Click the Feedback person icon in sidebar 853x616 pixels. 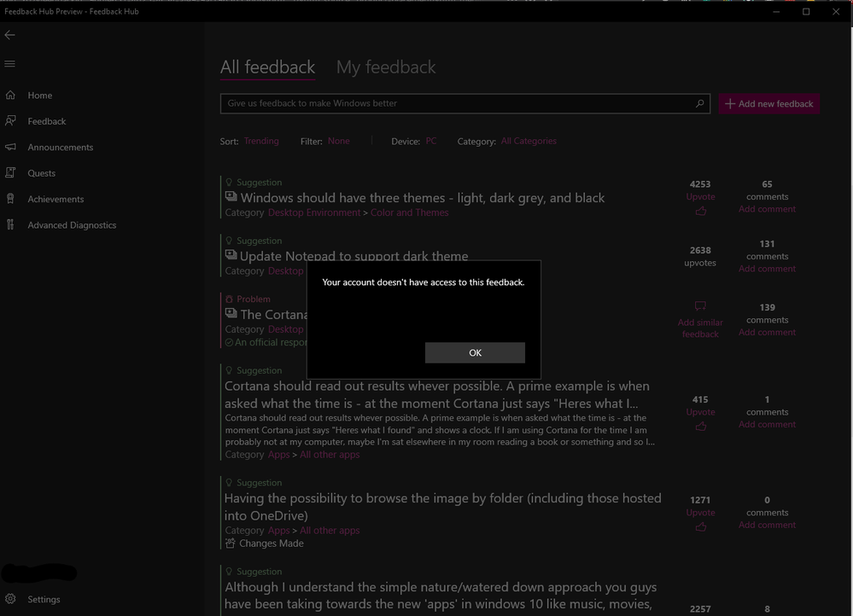pos(10,120)
